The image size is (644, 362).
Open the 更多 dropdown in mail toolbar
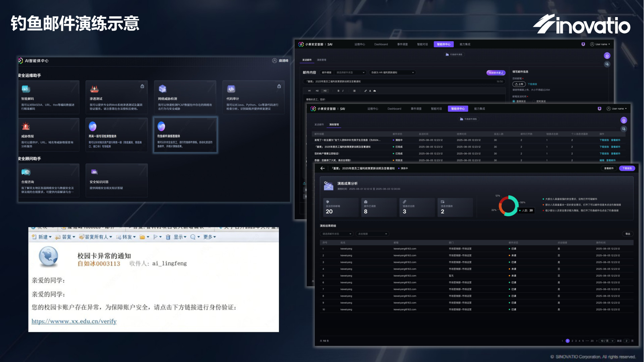pos(210,237)
